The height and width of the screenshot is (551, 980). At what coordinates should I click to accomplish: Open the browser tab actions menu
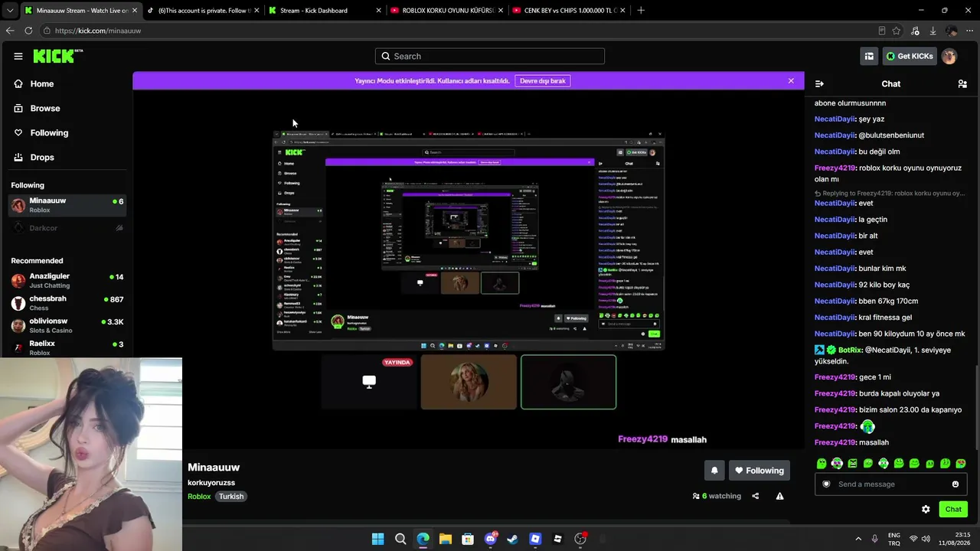point(8,10)
